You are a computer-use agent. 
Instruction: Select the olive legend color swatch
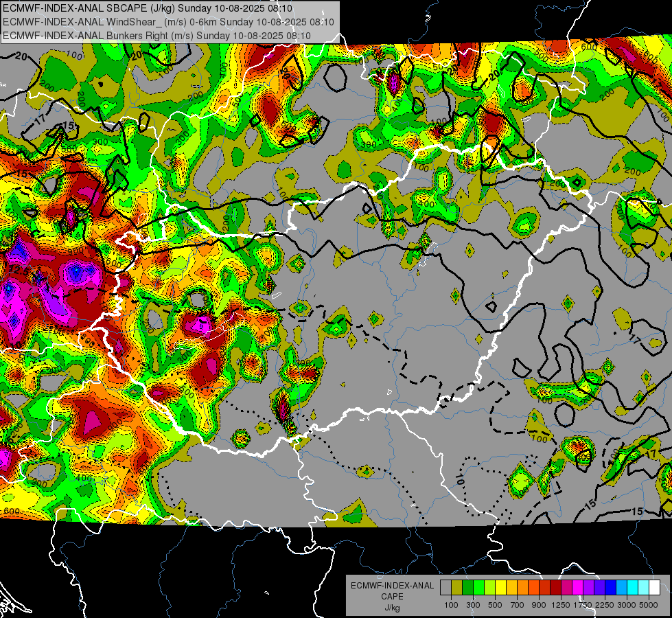(x=457, y=588)
